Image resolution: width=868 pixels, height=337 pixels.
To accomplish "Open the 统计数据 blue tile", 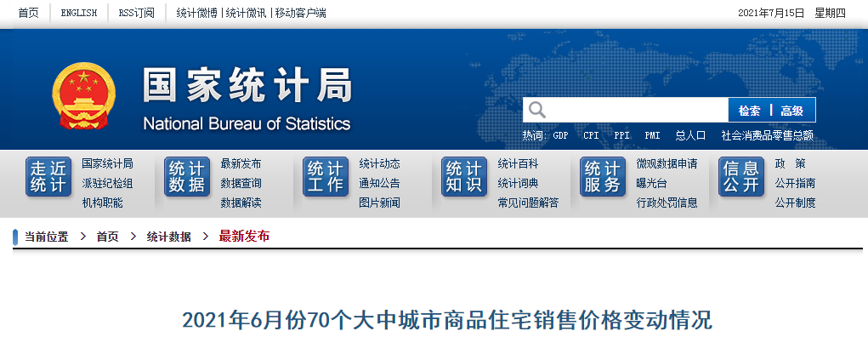I will tap(187, 177).
